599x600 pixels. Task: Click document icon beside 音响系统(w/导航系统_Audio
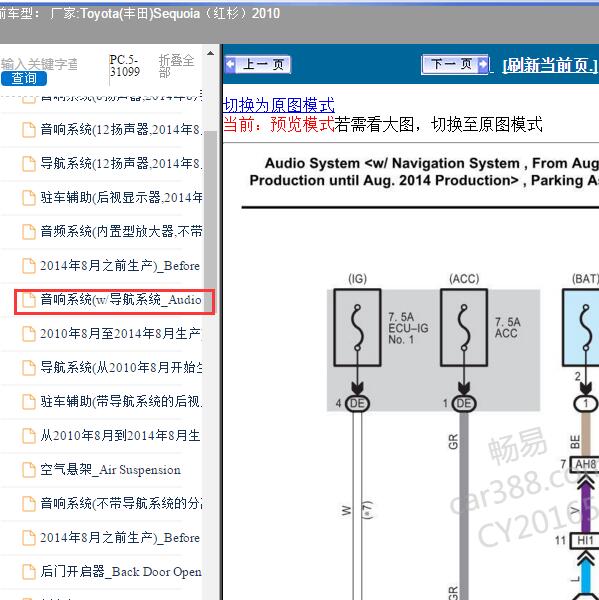pyautogui.click(x=29, y=300)
